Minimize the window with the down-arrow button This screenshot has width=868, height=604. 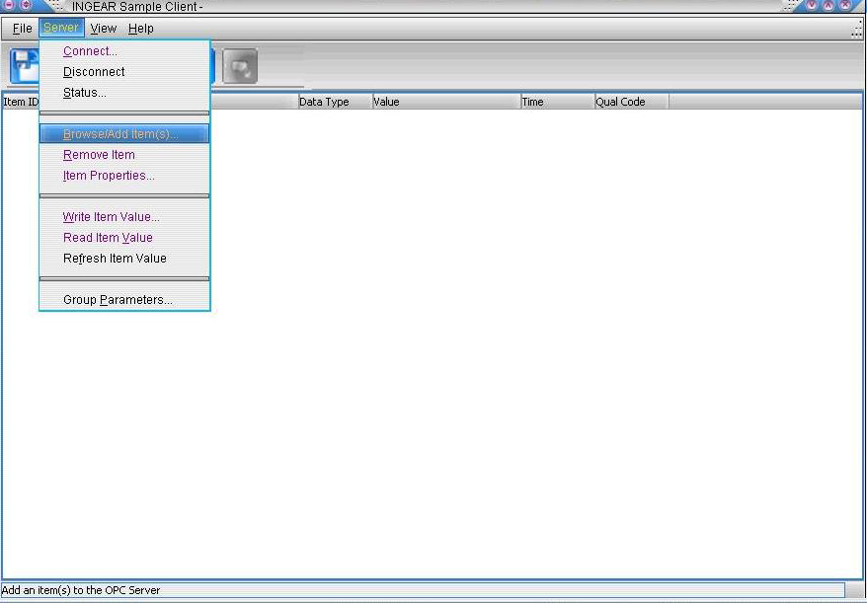(x=812, y=5)
